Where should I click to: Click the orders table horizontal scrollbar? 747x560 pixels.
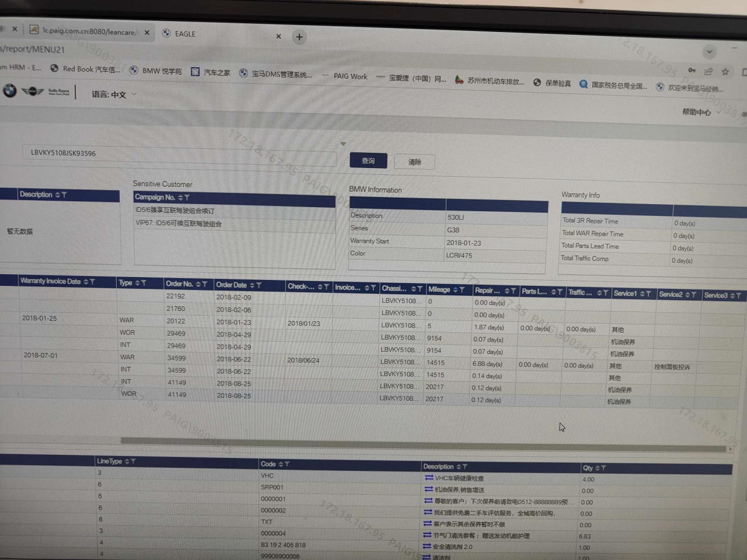click(x=424, y=444)
